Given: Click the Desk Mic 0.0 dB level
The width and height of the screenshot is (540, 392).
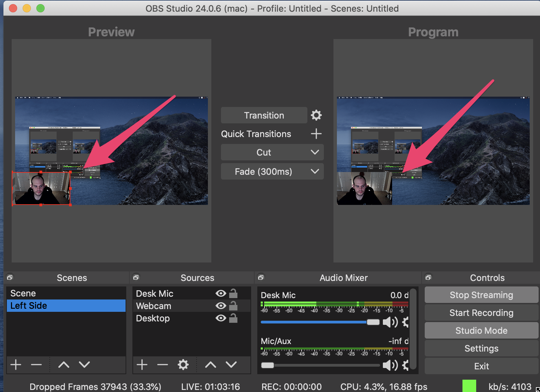Looking at the screenshot, I should [399, 295].
